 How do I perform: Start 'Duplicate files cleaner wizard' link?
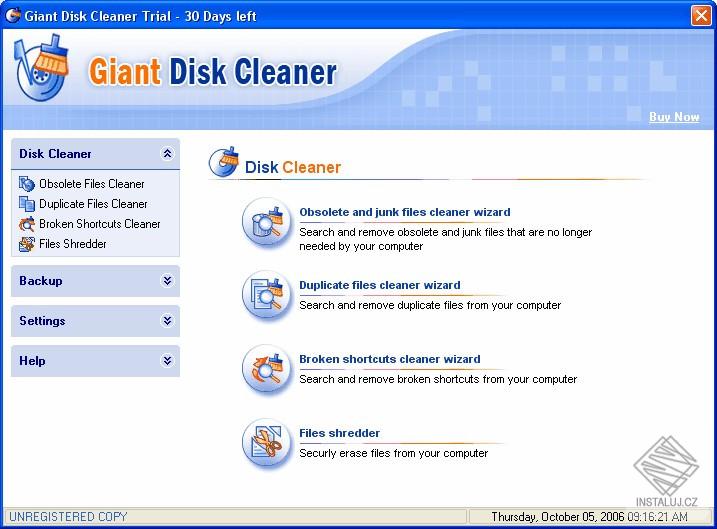coord(380,285)
